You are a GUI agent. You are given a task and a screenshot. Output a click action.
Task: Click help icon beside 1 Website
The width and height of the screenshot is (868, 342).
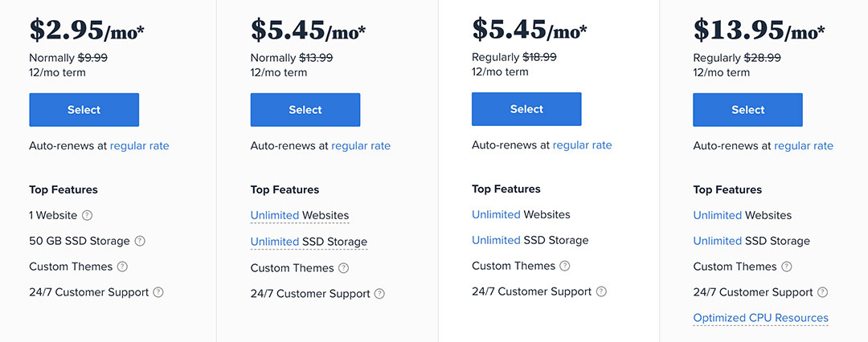88,215
